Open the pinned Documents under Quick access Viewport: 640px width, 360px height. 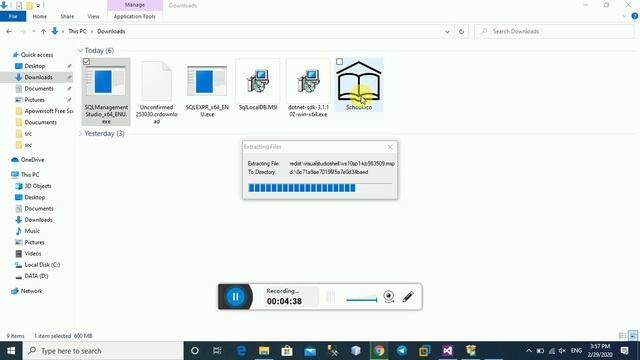tap(39, 89)
